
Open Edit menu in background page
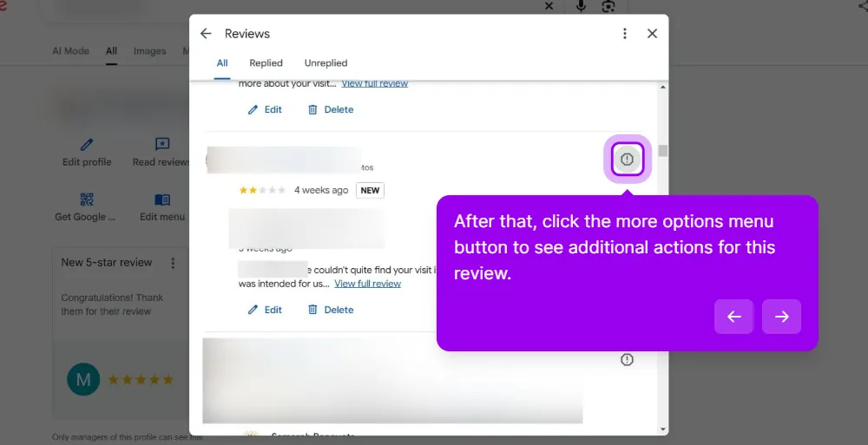162,207
